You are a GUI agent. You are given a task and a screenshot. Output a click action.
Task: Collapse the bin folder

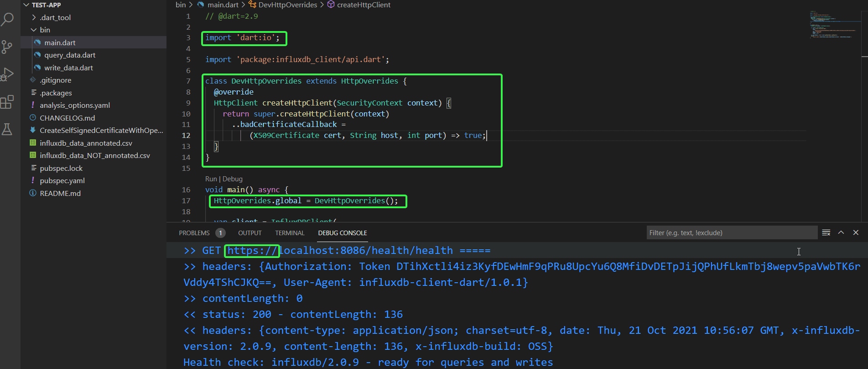tap(45, 30)
